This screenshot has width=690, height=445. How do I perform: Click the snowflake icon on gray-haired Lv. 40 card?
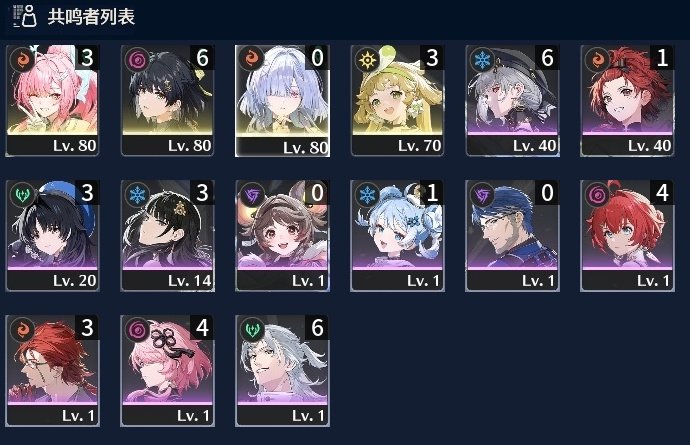click(481, 59)
